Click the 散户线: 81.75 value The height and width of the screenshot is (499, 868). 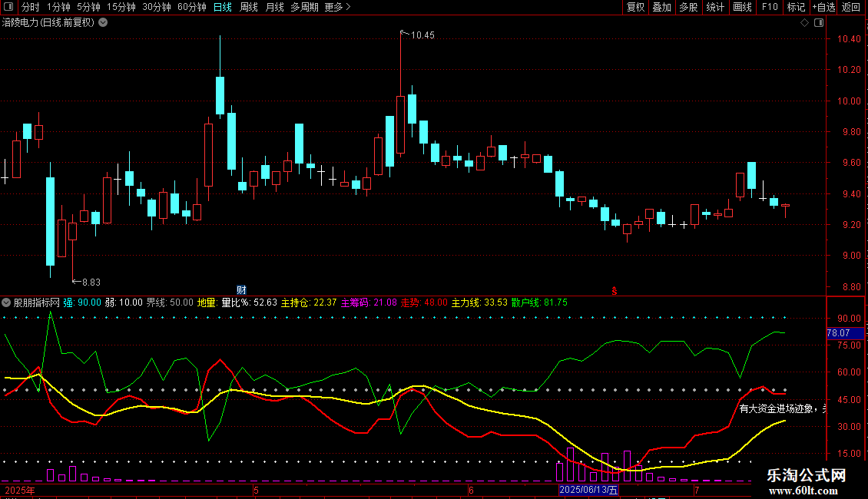[x=539, y=302]
